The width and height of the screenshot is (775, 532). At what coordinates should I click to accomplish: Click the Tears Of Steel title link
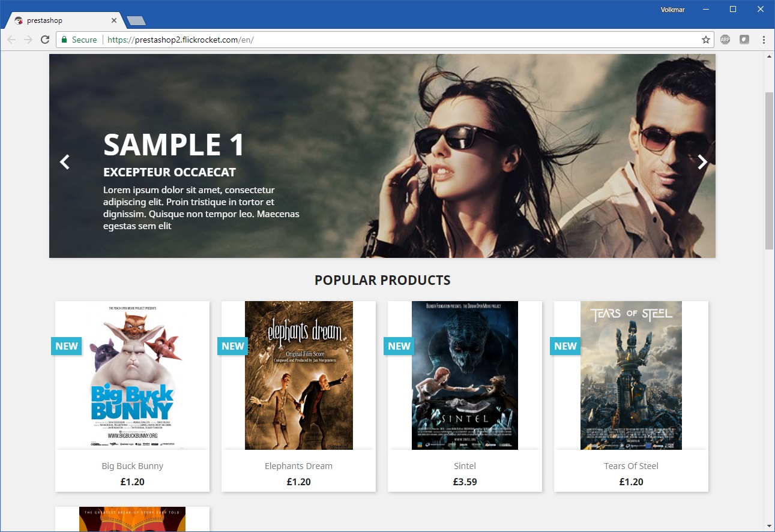pos(631,466)
